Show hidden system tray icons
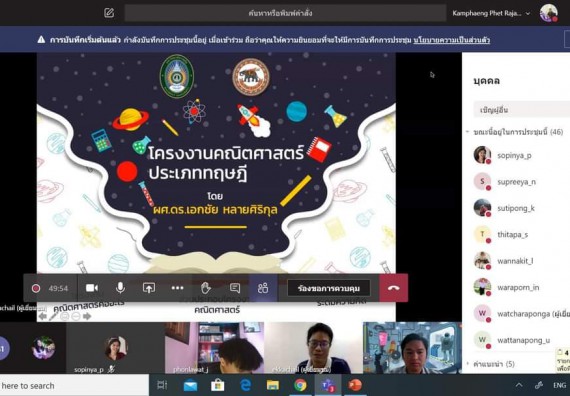The image size is (570, 396). [519, 385]
